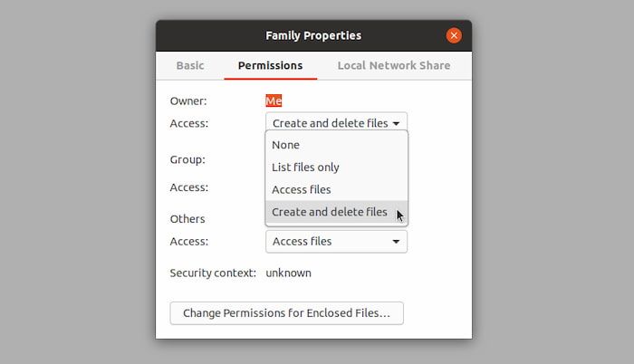Viewport: 634px width, 364px height.
Task: Click the Owner label
Action: (188, 101)
